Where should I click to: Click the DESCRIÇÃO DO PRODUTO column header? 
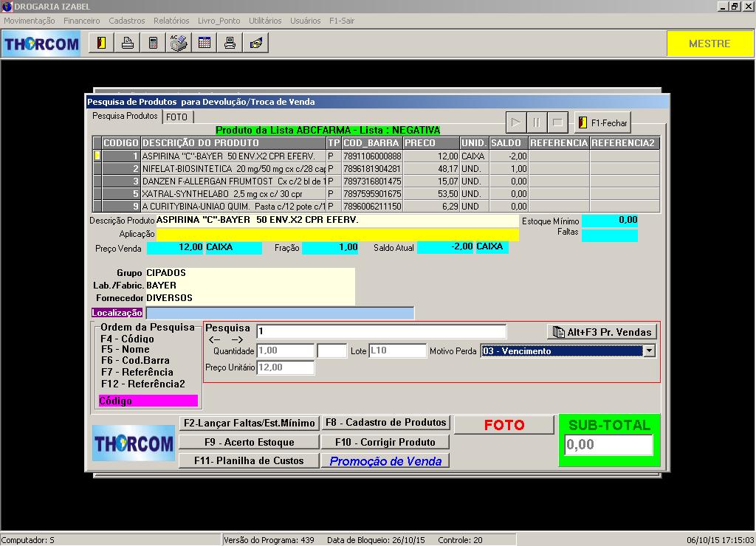[233, 143]
